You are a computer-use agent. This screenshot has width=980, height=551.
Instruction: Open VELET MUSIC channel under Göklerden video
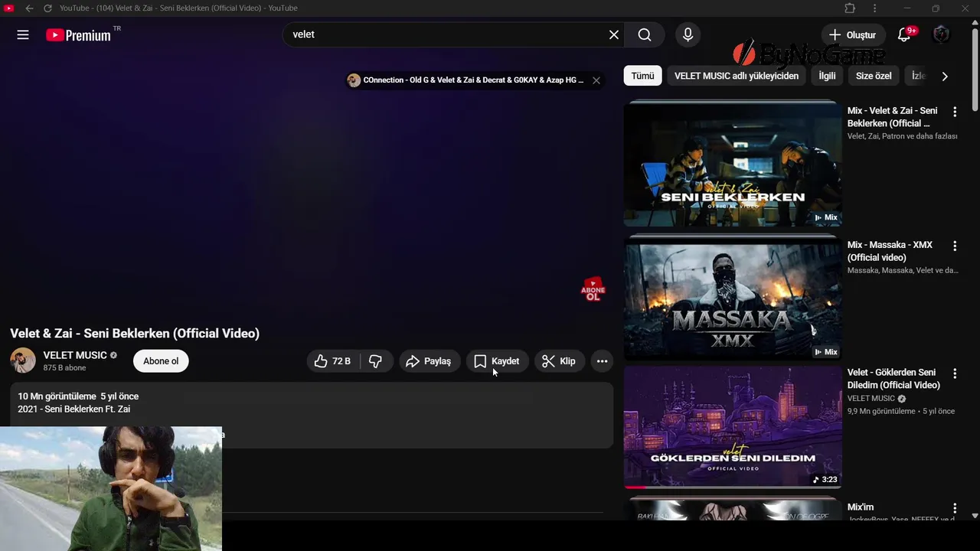point(871,399)
